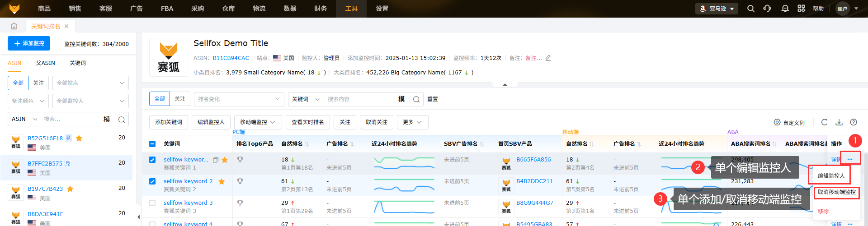Open the customer support headset icon
Viewport: 868px width, 226px height.
[x=767, y=9]
